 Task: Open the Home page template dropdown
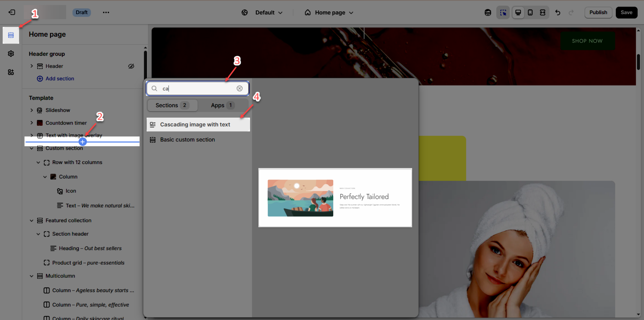pyautogui.click(x=329, y=12)
